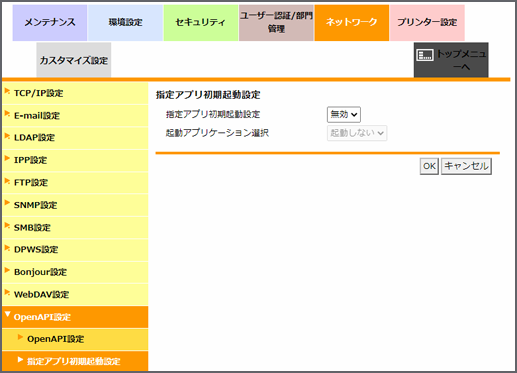Screen dimensions: 517x373
Task: Click the 指定アプリ初期起動設定 field label
Action: (x=213, y=115)
